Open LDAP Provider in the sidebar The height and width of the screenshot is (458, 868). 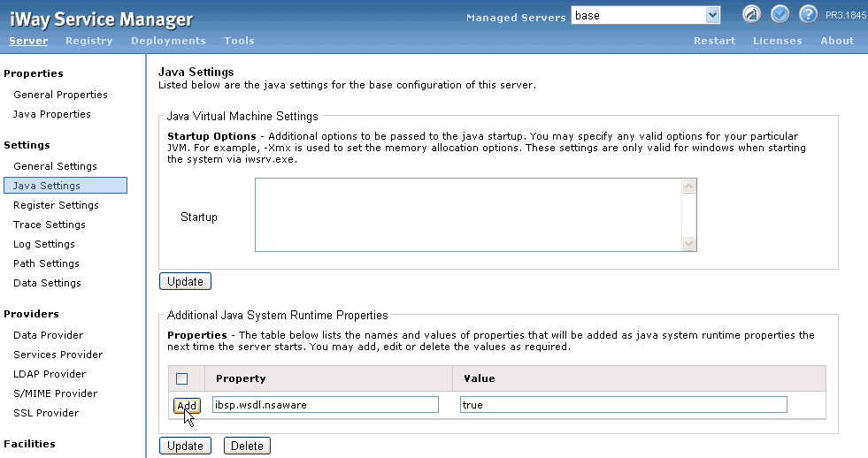tap(50, 374)
